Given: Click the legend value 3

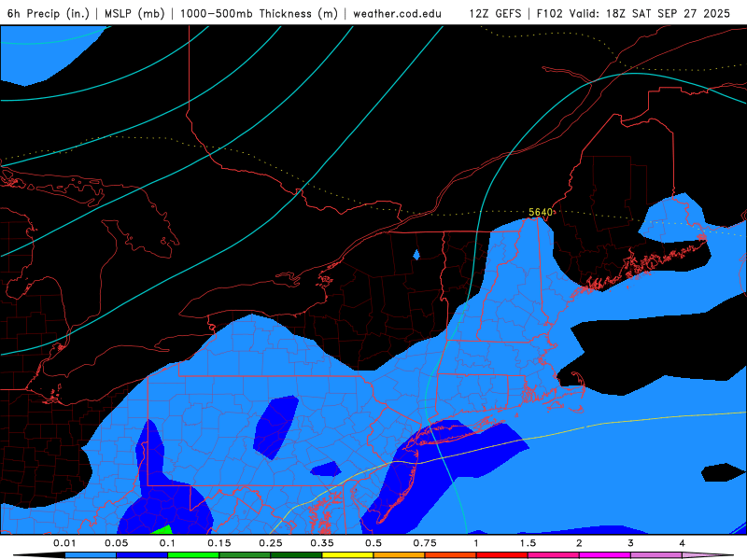Looking at the screenshot, I should tap(631, 543).
